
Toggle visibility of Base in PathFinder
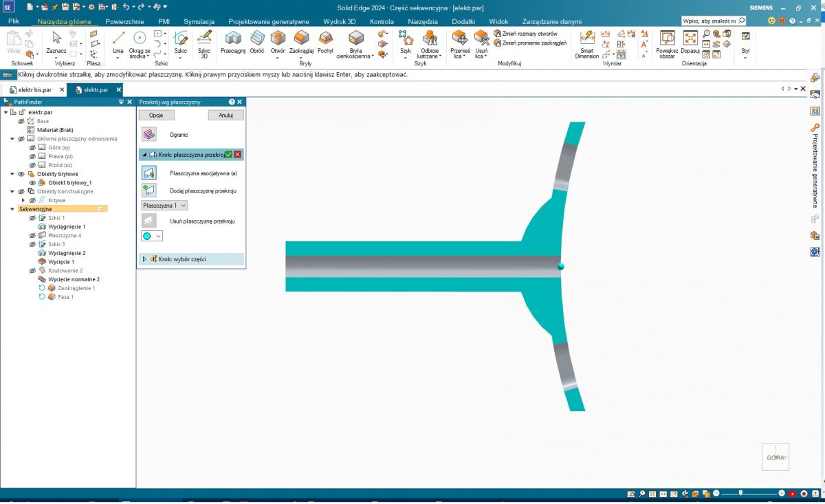click(21, 121)
